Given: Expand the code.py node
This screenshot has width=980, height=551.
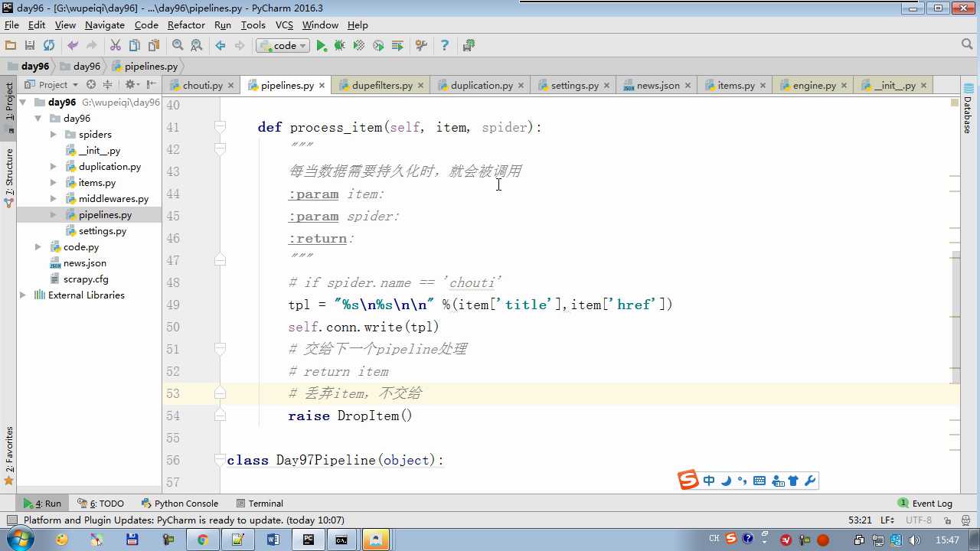Looking at the screenshot, I should 38,247.
